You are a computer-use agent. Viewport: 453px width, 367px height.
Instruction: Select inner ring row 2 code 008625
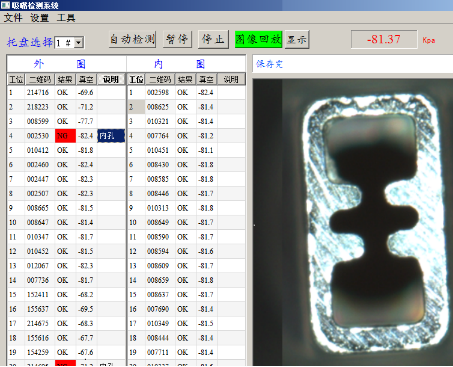158,107
